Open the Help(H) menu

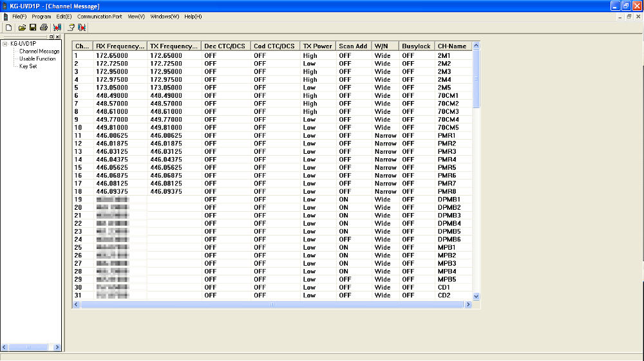pos(193,17)
